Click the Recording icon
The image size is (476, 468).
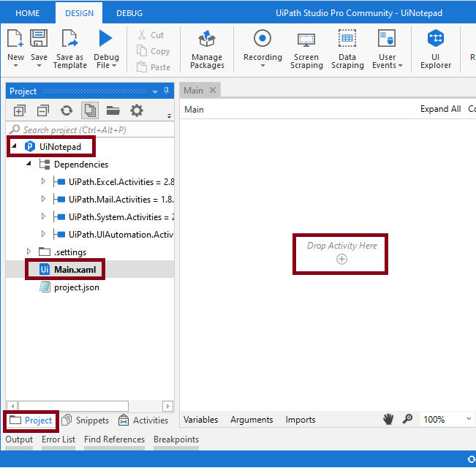click(x=262, y=38)
